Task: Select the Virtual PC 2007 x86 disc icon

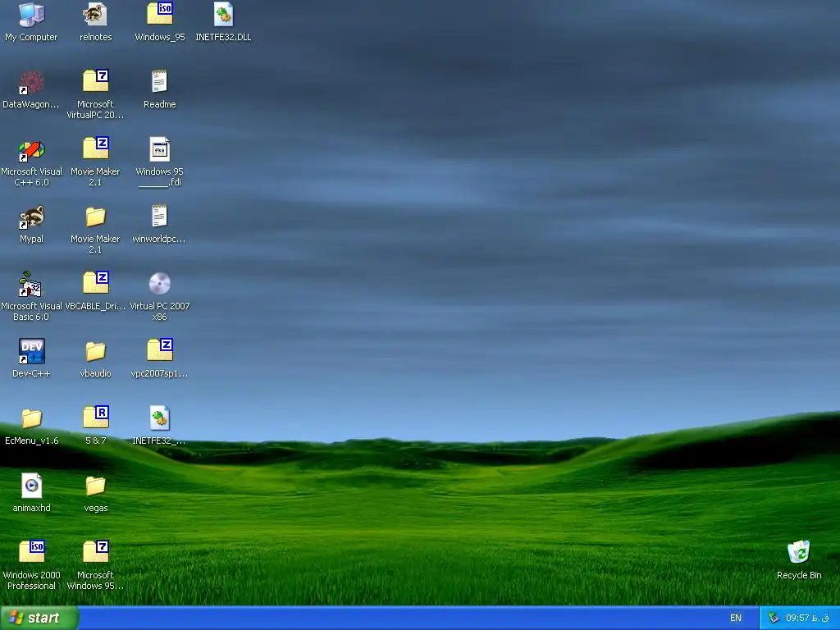Action: (160, 285)
